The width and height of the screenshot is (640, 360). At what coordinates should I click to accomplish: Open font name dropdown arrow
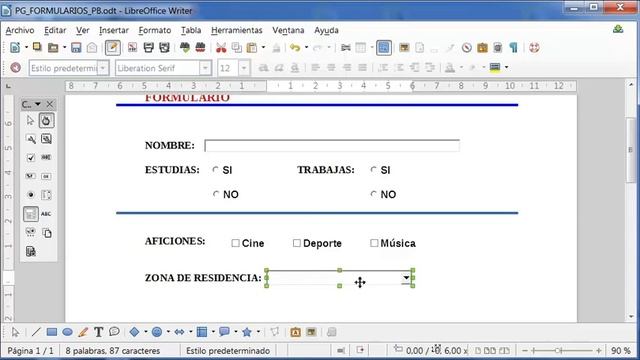tap(205, 68)
